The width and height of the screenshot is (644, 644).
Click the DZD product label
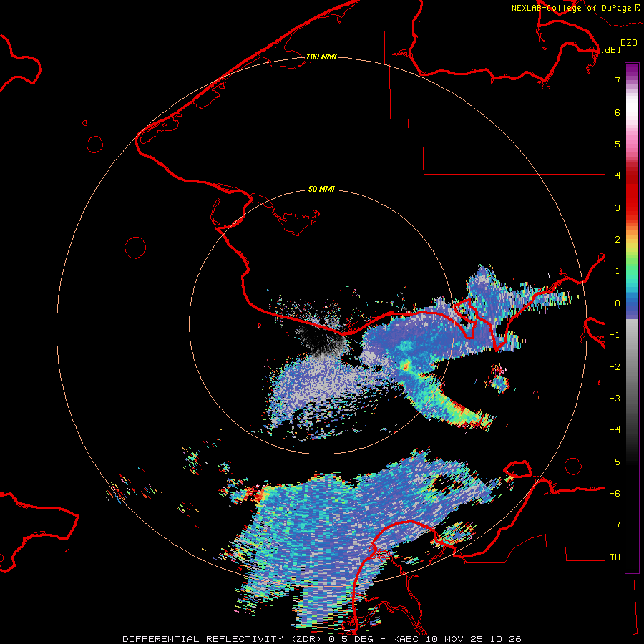629,43
